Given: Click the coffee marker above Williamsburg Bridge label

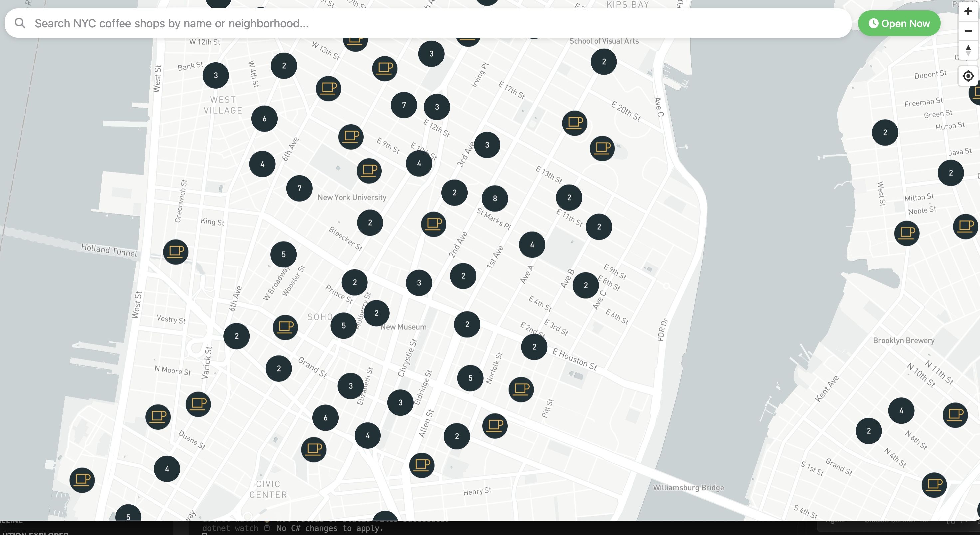Looking at the screenshot, I should pyautogui.click(x=494, y=426).
